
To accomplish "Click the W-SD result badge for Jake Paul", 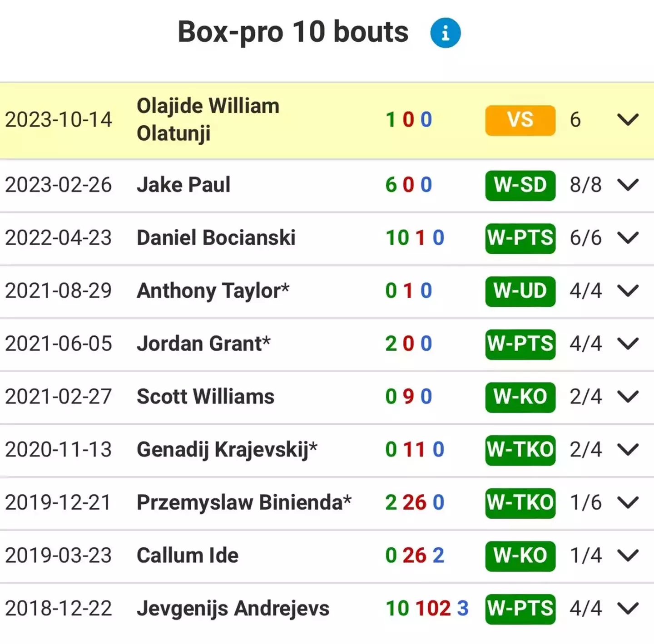I will tap(520, 185).
